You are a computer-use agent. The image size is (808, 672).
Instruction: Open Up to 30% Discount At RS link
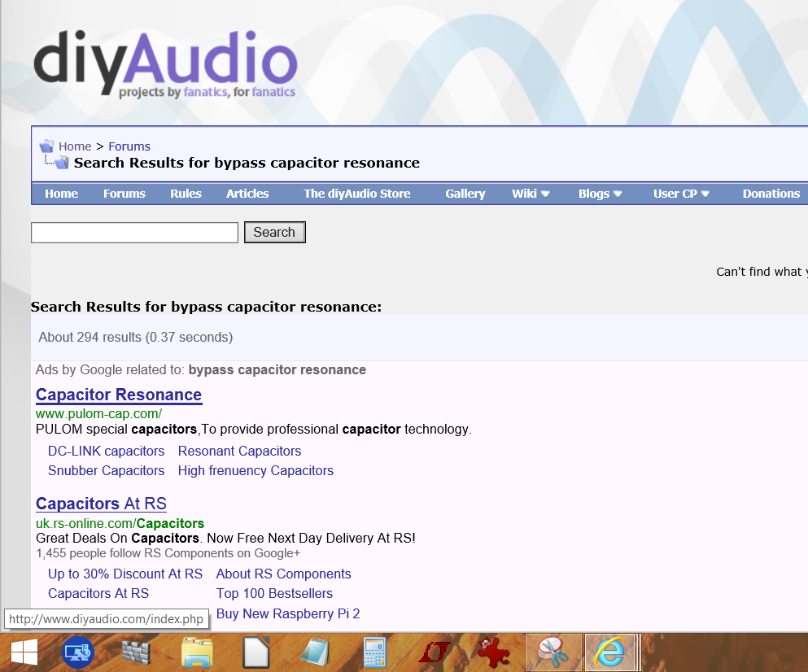[125, 574]
